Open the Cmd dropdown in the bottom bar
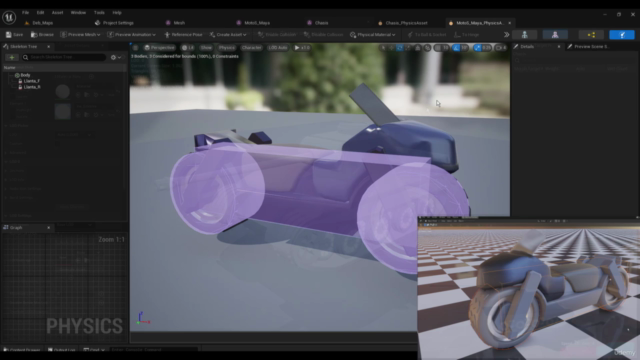This screenshot has width=640, height=360. [94, 350]
